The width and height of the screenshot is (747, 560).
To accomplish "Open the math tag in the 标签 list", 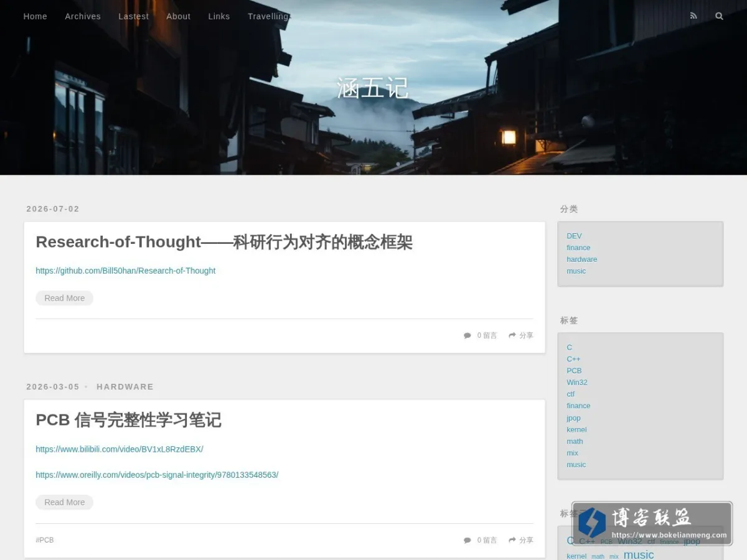I will point(575,442).
